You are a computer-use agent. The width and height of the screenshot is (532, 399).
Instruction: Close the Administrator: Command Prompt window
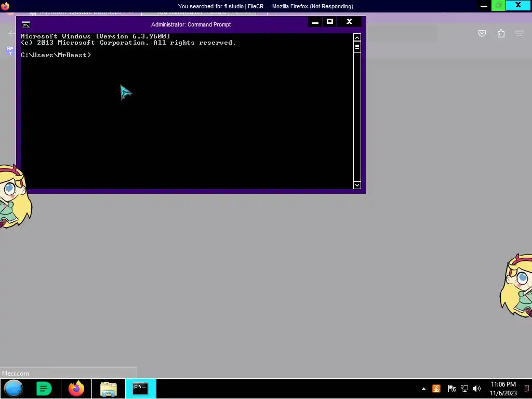(349, 22)
